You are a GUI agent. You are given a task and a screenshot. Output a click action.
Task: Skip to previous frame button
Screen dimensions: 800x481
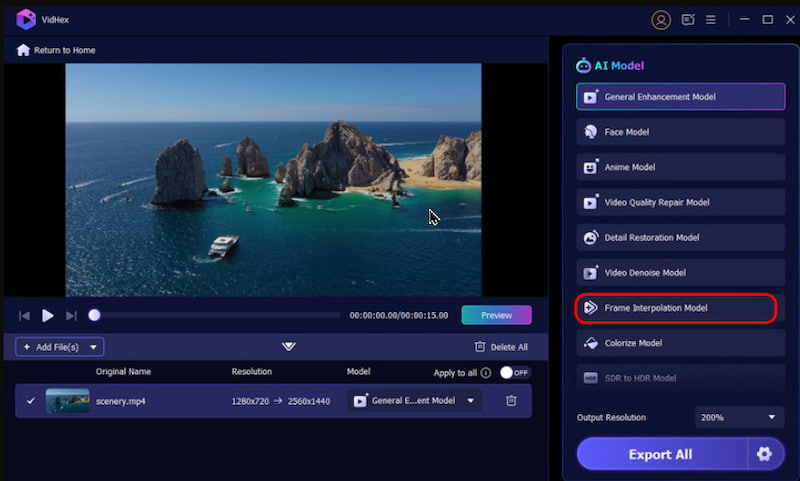pos(25,316)
